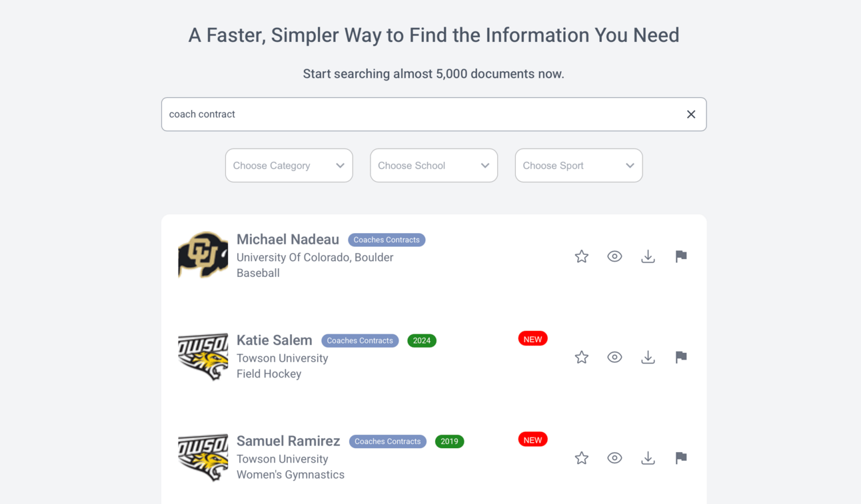Download Samuel Ramirez's Women's Gymnastics contract

tap(648, 458)
